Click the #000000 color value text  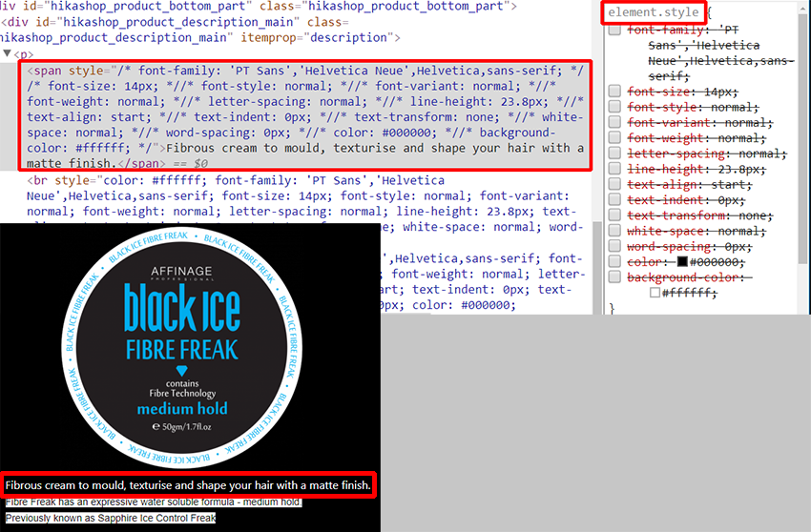point(717,262)
